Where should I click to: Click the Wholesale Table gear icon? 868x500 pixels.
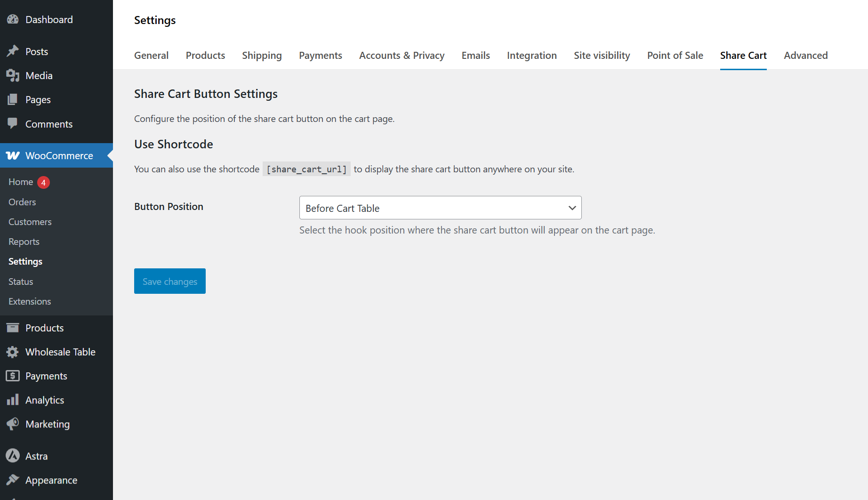point(13,352)
